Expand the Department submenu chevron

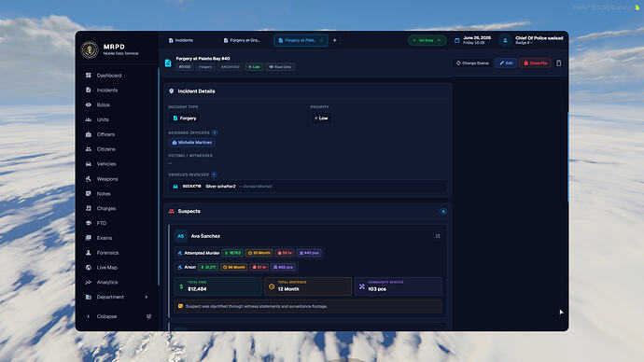point(147,297)
